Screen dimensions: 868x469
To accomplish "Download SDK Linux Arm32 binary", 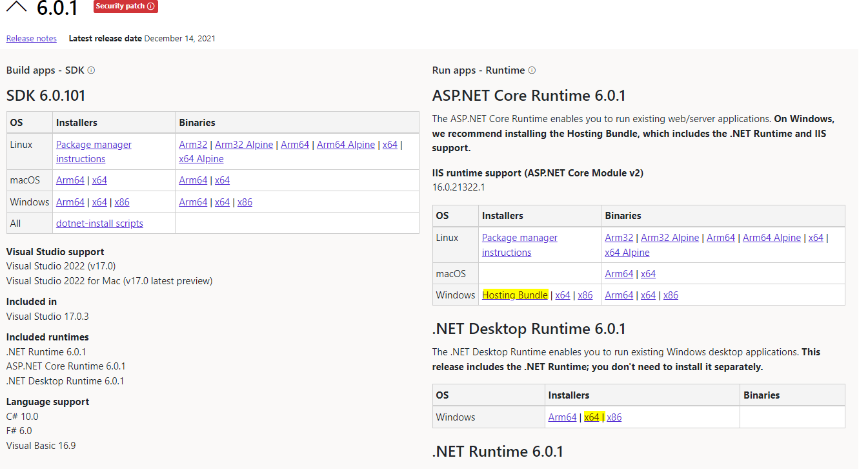I will 194,145.
